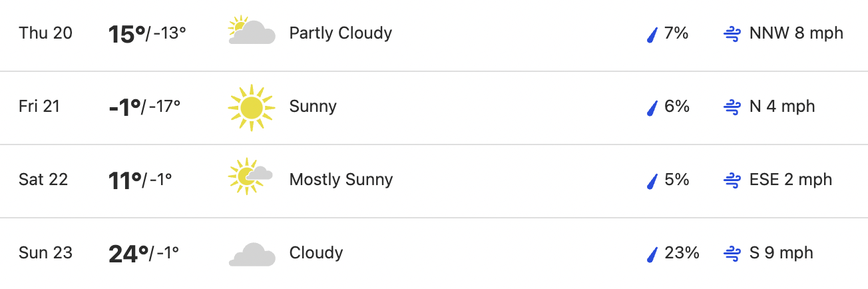This screenshot has width=868, height=289.
Task: Expand the Sat 22 forecast row
Action: click(434, 180)
